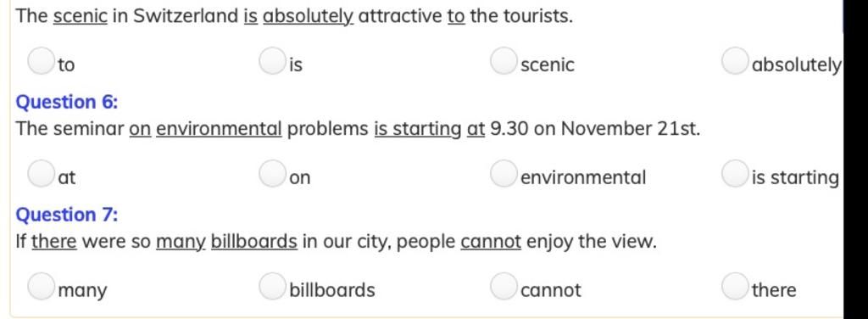Click underlined 'is starting' in the seminar sentence

click(x=418, y=129)
